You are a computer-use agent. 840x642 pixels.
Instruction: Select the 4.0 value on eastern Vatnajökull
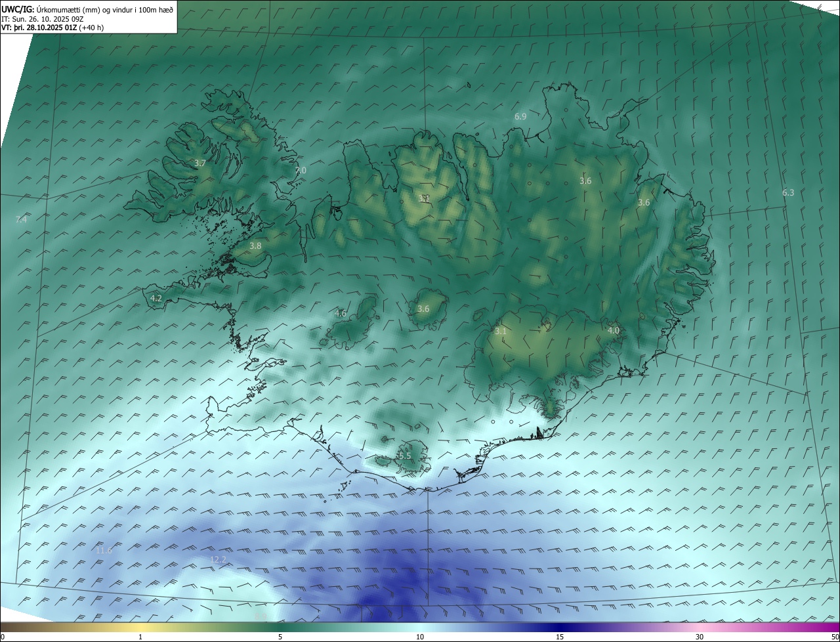[x=613, y=330]
